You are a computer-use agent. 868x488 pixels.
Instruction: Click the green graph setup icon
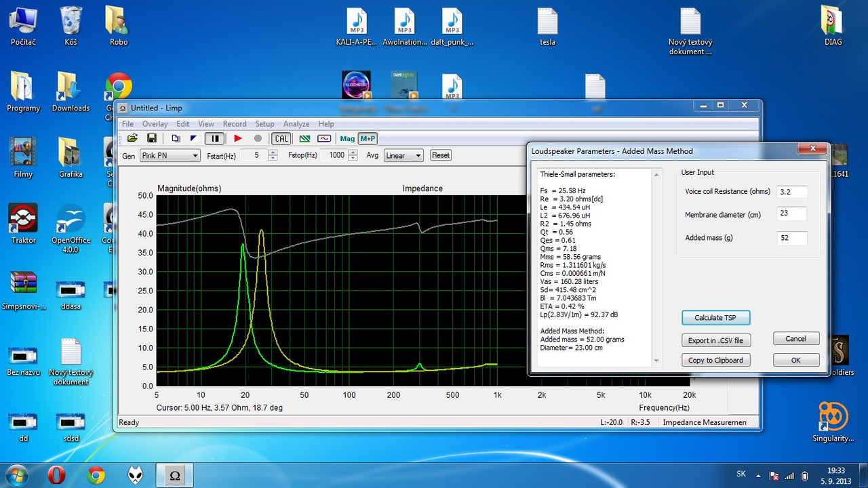(305, 138)
